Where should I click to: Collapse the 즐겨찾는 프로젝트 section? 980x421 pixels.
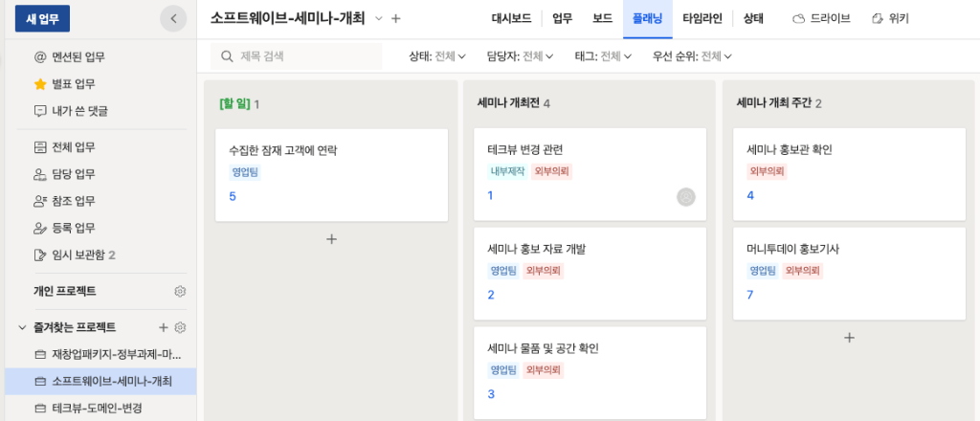pyautogui.click(x=22, y=327)
